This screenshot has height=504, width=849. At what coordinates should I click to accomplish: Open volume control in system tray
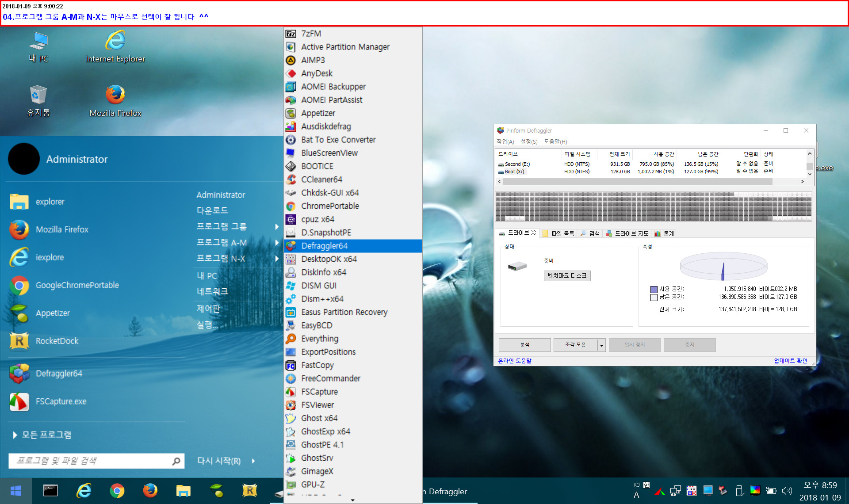click(787, 491)
